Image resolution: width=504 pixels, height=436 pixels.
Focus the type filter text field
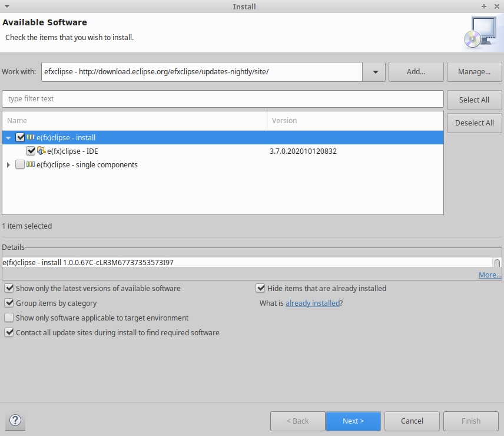223,99
